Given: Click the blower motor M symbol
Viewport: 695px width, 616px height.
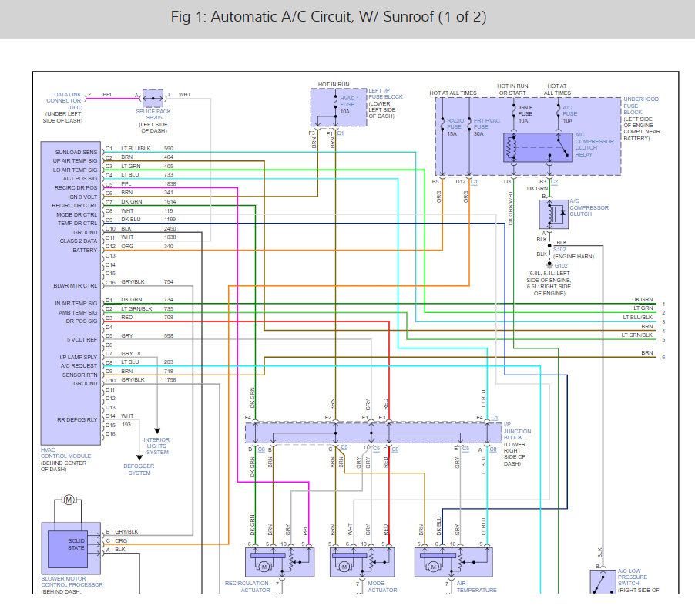Looking at the screenshot, I should 69,500.
